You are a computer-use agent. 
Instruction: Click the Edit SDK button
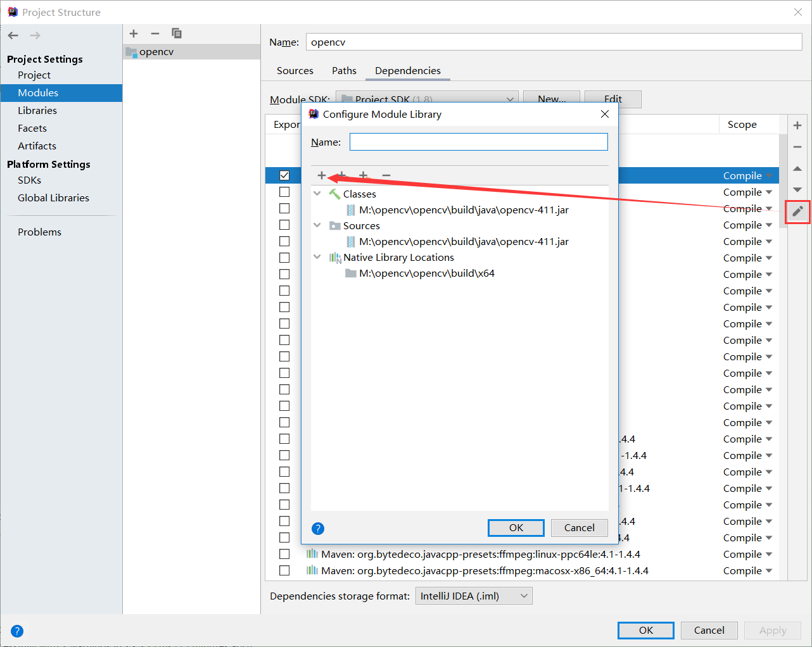click(x=613, y=99)
